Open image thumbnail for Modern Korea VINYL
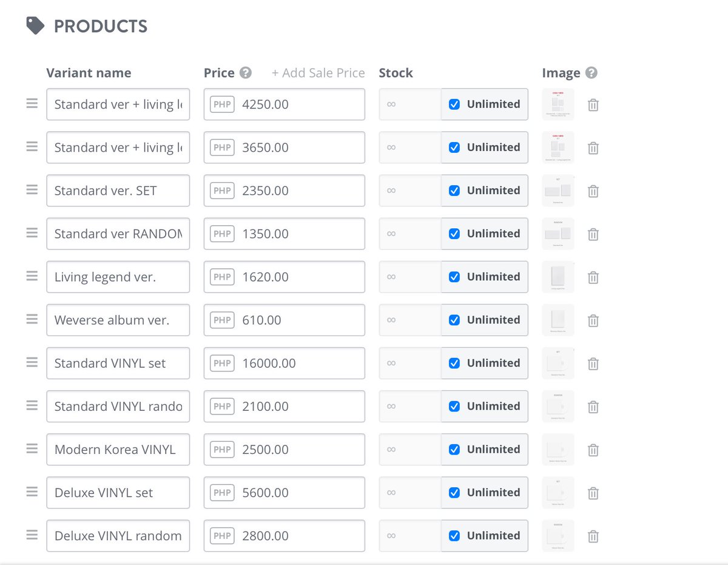 coord(558,450)
